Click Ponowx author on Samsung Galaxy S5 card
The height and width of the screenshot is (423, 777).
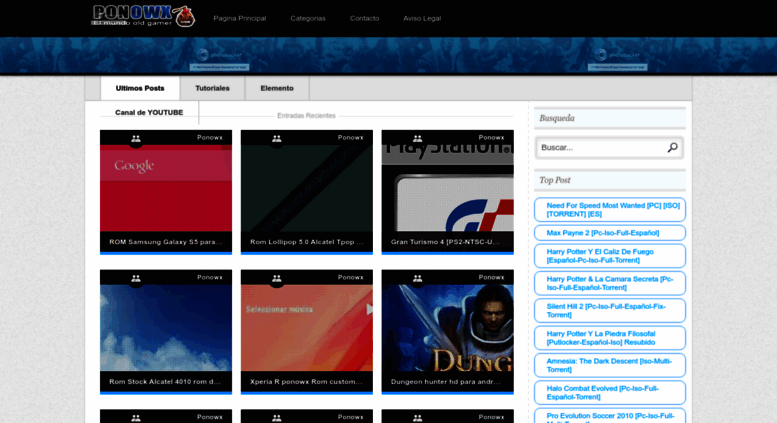[210, 138]
